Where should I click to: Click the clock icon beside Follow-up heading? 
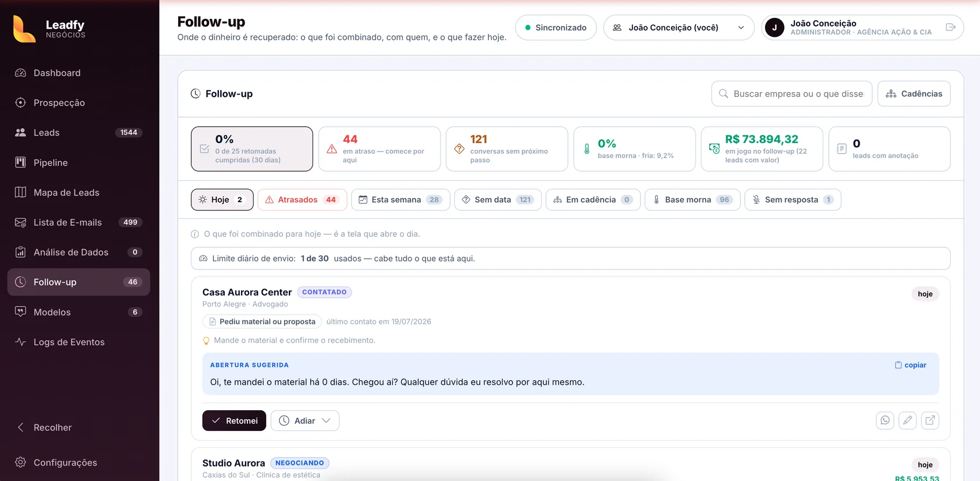(196, 93)
